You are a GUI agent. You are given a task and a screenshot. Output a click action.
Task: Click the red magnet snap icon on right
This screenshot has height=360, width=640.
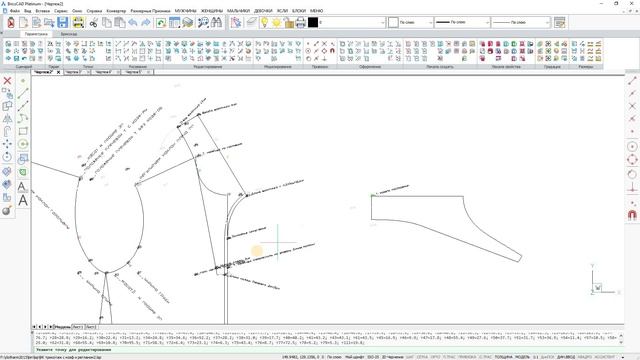click(x=632, y=215)
